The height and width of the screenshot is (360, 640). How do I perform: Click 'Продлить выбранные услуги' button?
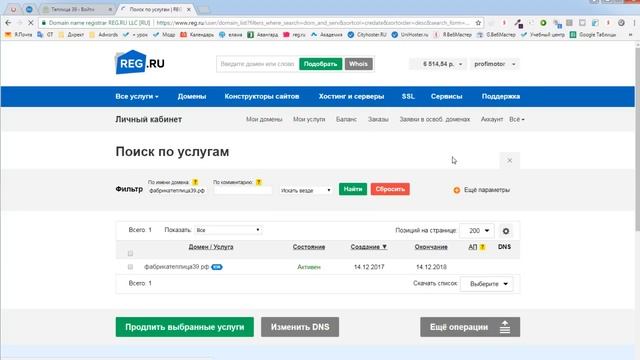pyautogui.click(x=184, y=327)
